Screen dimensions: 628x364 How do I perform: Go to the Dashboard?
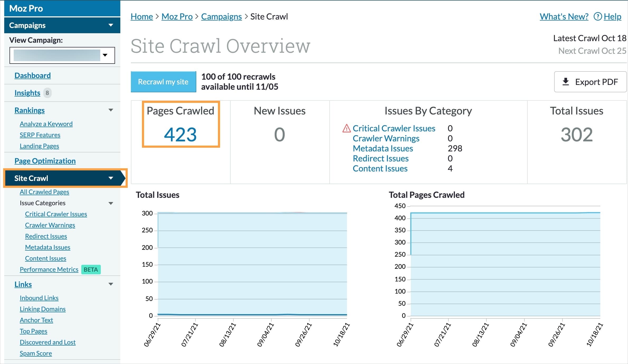click(32, 75)
